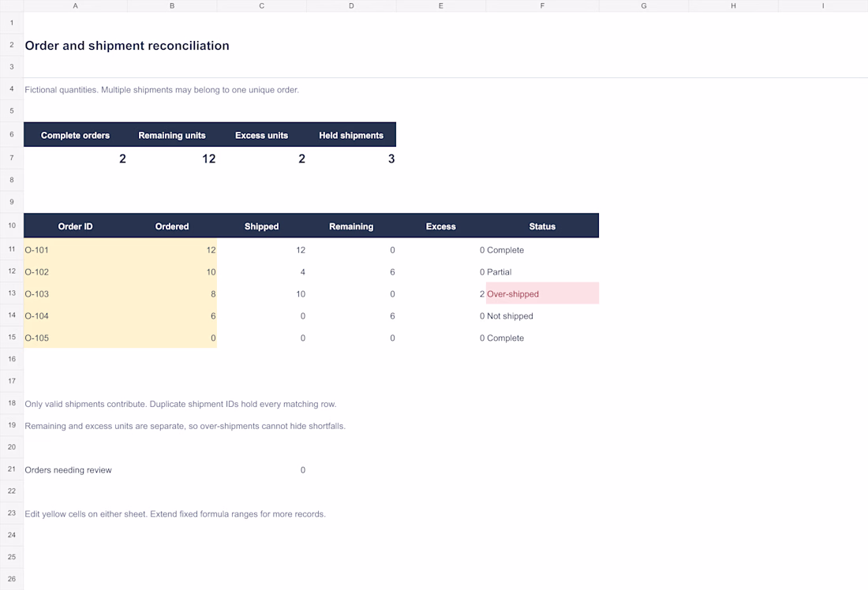Select order O-103 cell
868x590 pixels.
coord(75,294)
